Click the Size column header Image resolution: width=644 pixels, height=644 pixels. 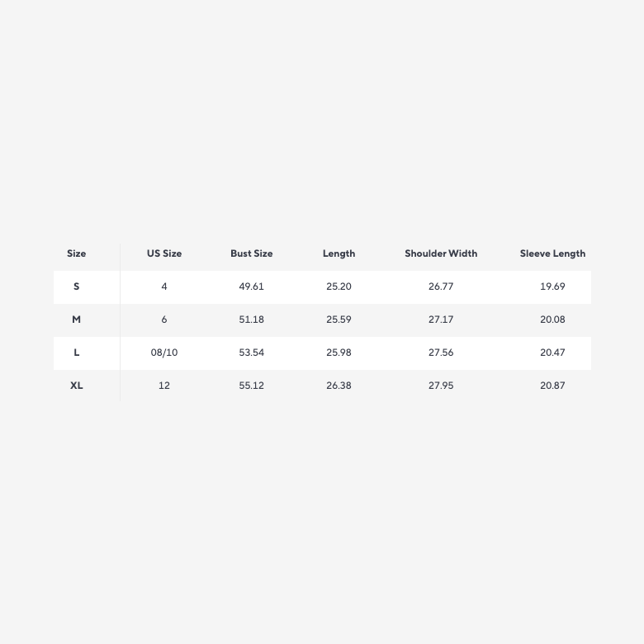(x=77, y=253)
